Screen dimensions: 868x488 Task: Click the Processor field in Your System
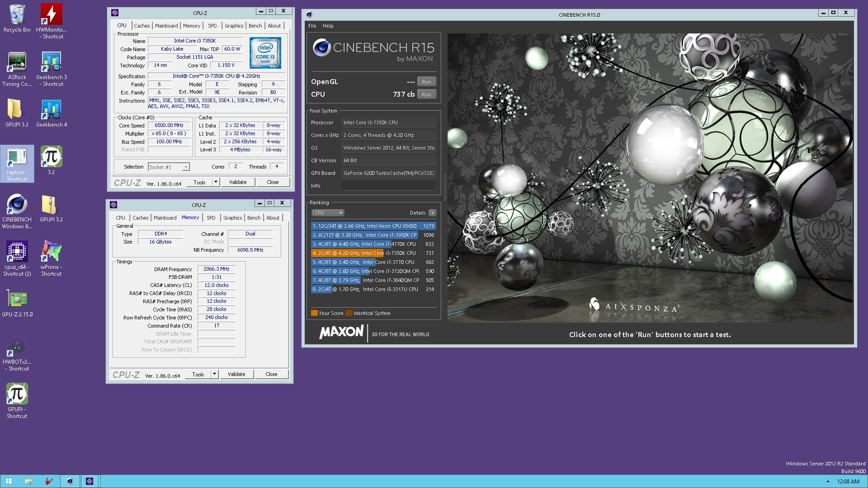tap(389, 122)
